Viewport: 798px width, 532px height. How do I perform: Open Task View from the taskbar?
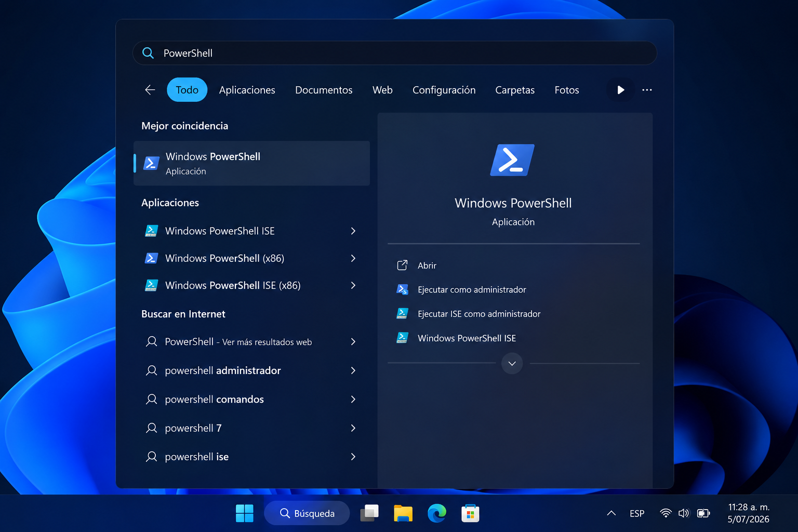pyautogui.click(x=369, y=513)
